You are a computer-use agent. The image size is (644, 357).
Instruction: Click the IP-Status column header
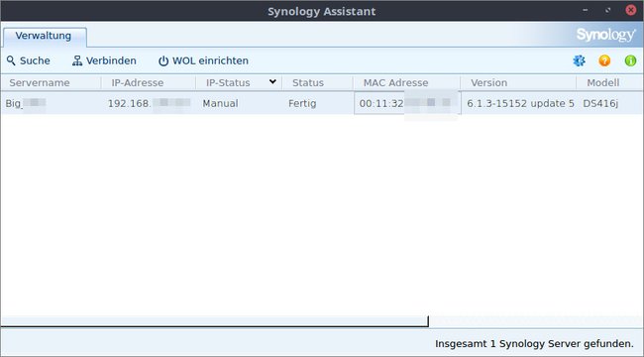(x=239, y=82)
